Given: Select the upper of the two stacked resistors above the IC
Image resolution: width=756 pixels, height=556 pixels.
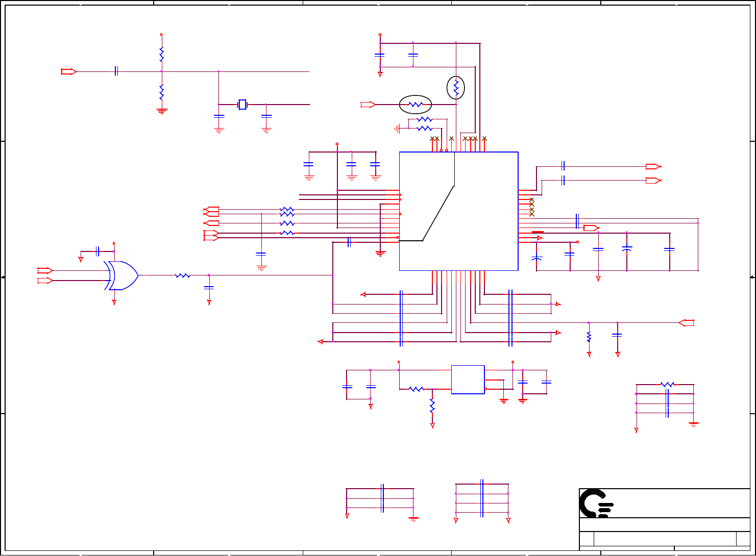Looking at the screenshot, I should click(x=424, y=119).
